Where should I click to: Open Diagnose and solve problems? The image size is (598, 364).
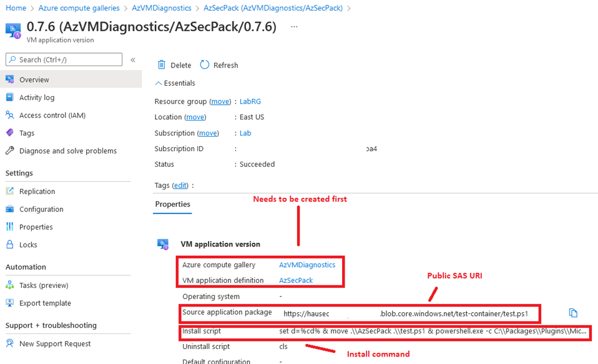pyautogui.click(x=67, y=151)
